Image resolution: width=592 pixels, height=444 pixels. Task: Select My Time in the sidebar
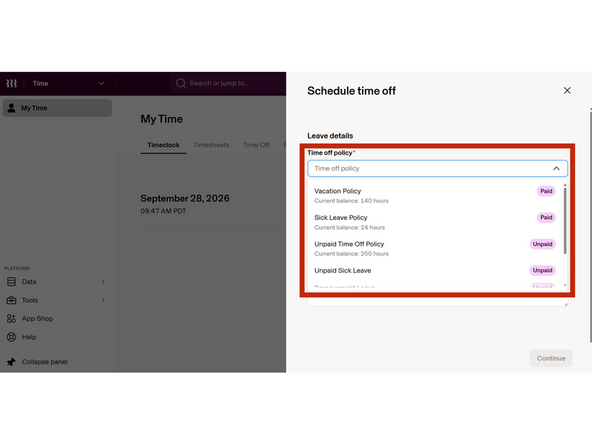point(57,108)
